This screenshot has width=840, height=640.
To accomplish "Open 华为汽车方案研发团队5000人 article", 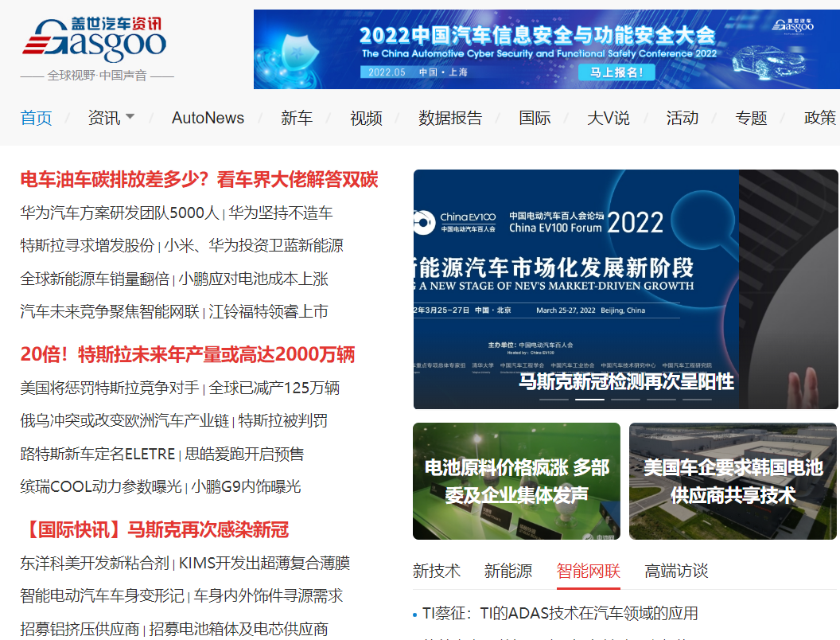I will pyautogui.click(x=119, y=213).
